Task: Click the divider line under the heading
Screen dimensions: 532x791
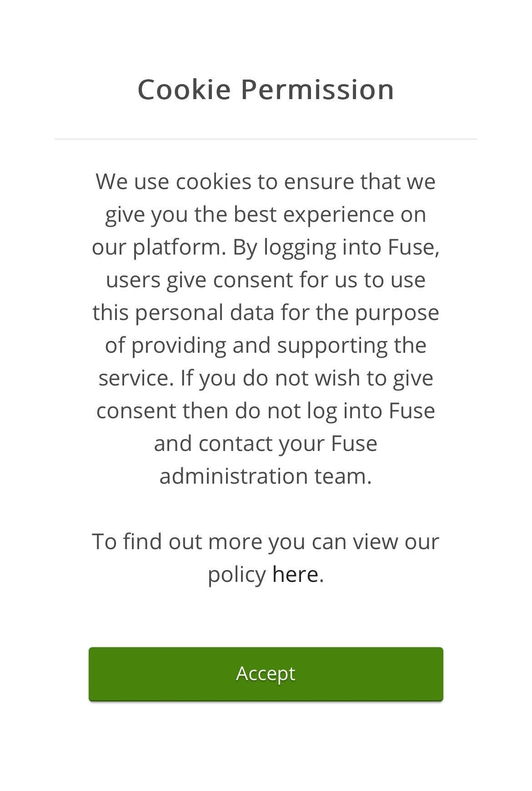Action: pos(266,139)
